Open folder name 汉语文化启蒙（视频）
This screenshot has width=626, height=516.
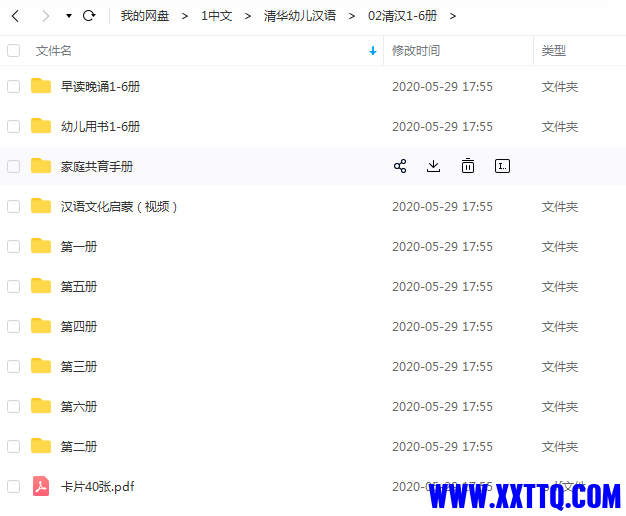point(119,206)
